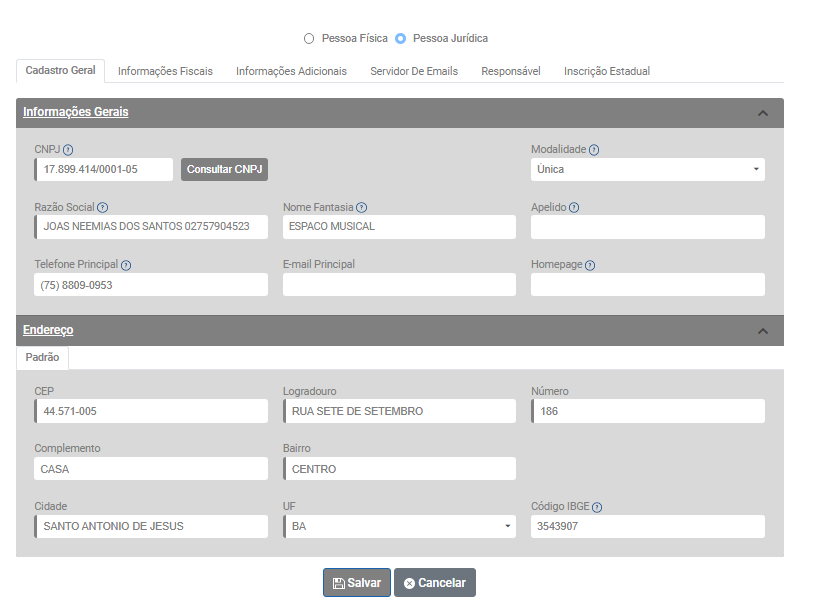
Task: Save the form with Salvar button
Action: pos(356,583)
